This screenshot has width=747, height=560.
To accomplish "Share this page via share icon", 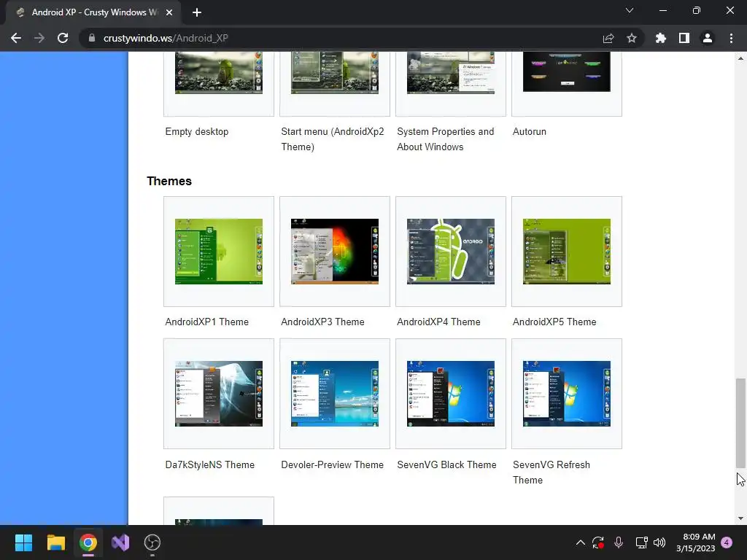I will click(x=608, y=38).
